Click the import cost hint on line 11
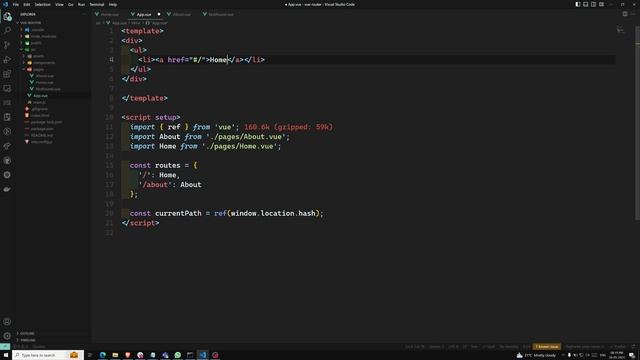 click(289, 127)
